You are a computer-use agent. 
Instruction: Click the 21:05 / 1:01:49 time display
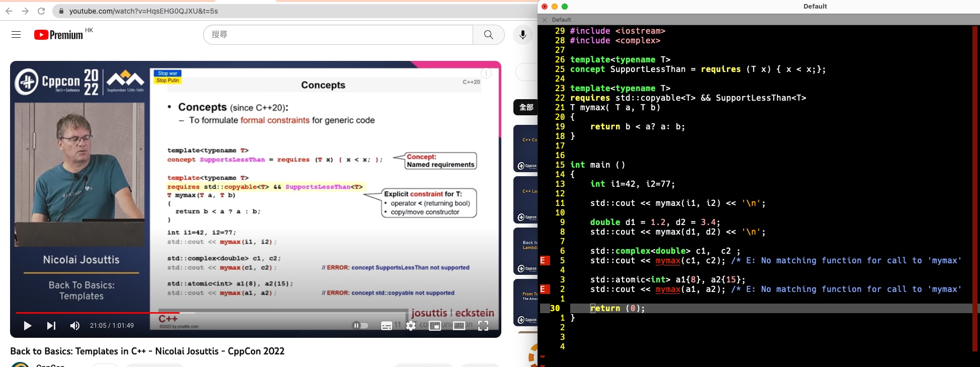112,326
